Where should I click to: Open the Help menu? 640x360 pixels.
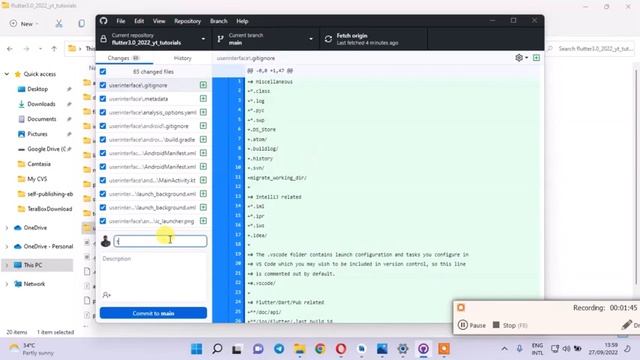click(242, 21)
